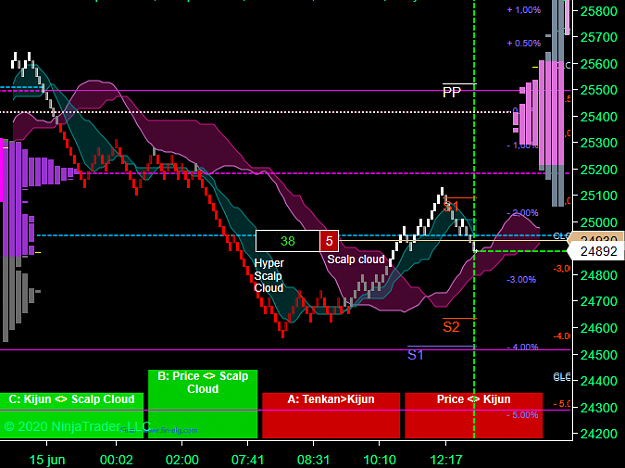625x468 pixels.
Task: Click the '- 4.00%' percentage level label
Action: [x=523, y=347]
